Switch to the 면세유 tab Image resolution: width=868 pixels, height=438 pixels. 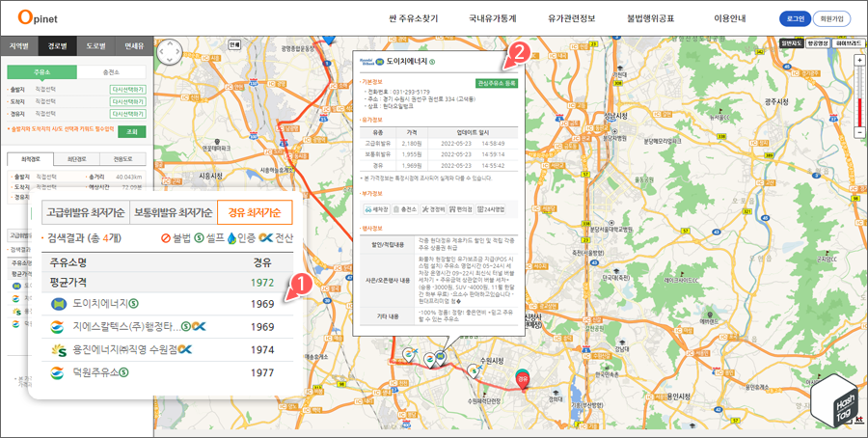(x=134, y=46)
